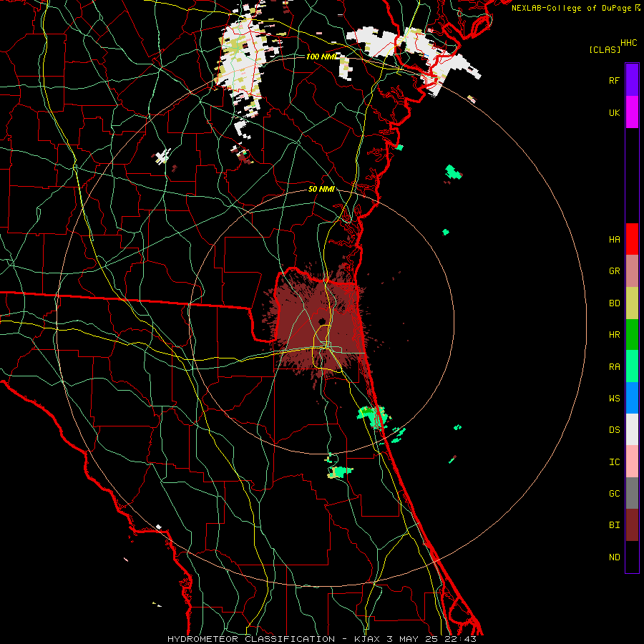The width and height of the screenshot is (644, 644).
Task: Click the DS white legend swatch
Action: coord(632,429)
